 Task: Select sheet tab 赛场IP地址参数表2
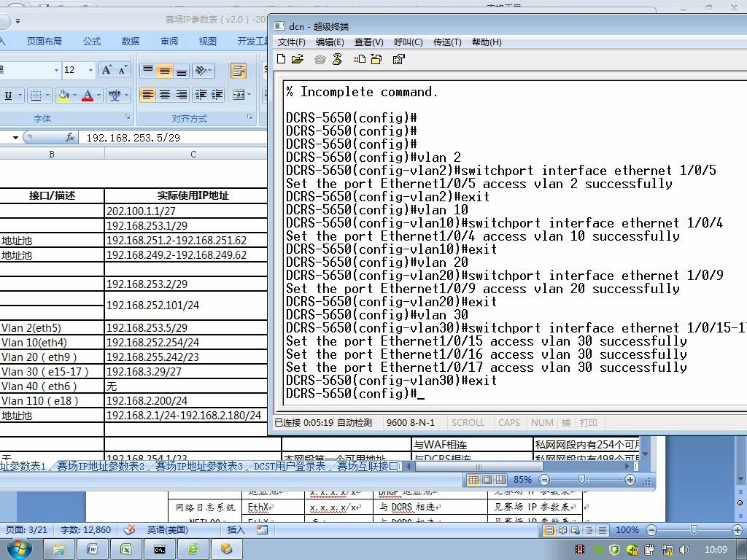coord(101,466)
